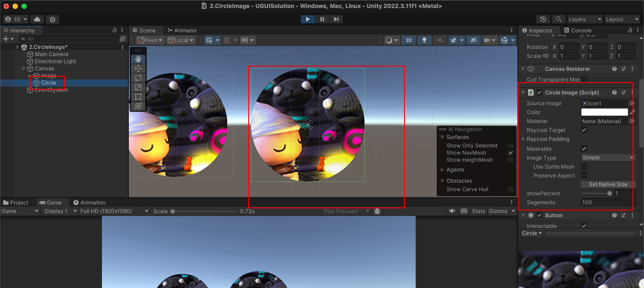Image resolution: width=644 pixels, height=288 pixels.
Task: Toggle the scene grid visibility icon
Action: click(209, 40)
